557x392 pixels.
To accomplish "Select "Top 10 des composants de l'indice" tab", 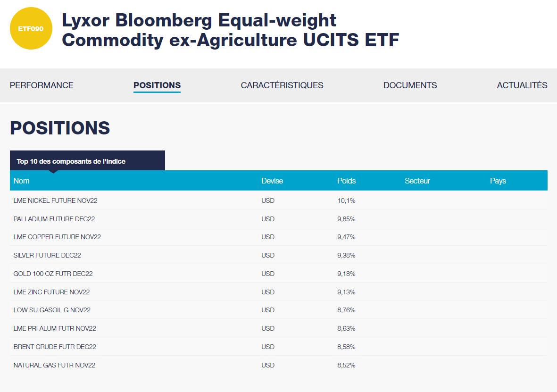I will click(71, 161).
